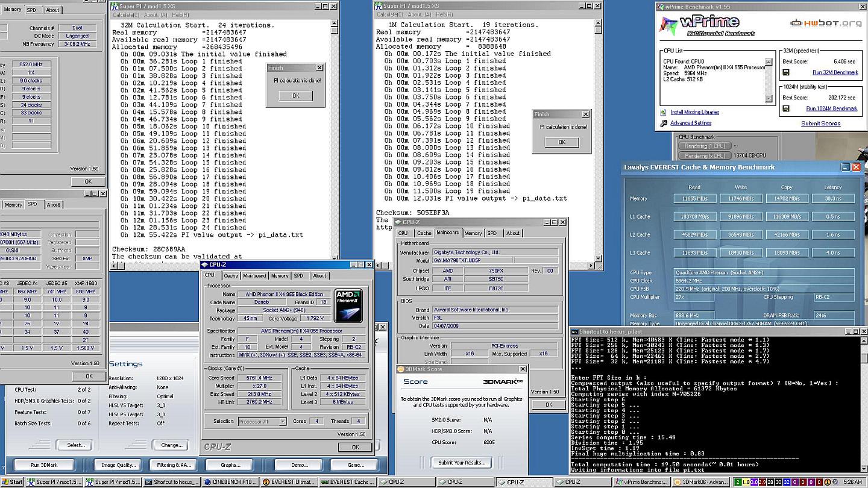868x488 pixels.
Task: Switch to the Caches tab in the CPU-Z CPU window
Action: pos(231,275)
